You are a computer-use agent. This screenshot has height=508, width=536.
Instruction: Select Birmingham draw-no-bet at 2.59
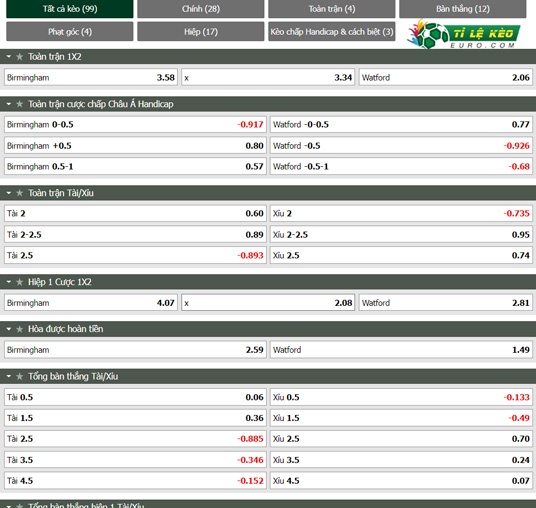point(135,350)
